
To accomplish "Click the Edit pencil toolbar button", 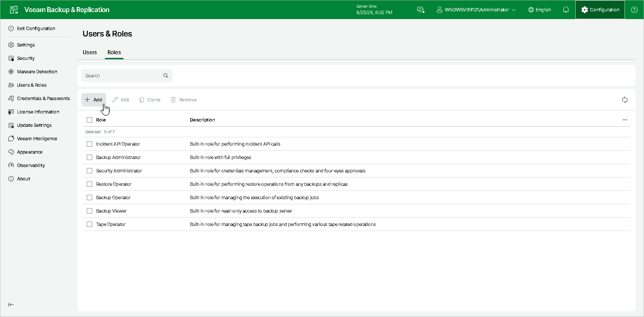I will (121, 100).
